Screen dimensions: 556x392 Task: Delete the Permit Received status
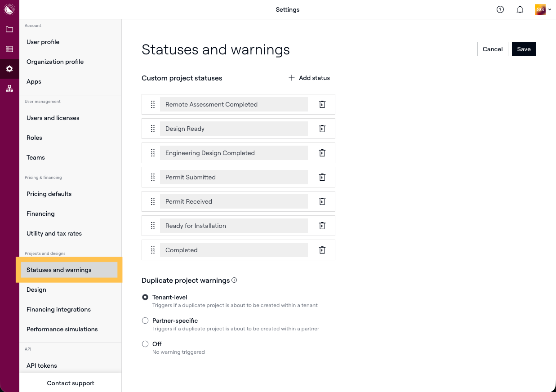(x=322, y=201)
